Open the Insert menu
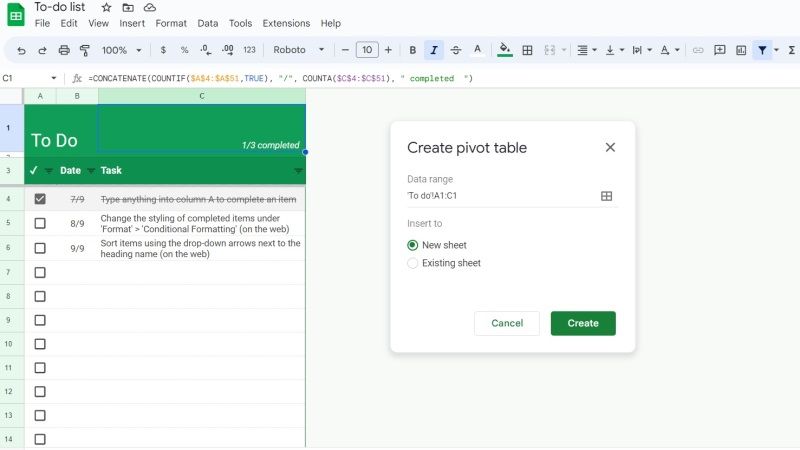Viewport: 800px width, 450px height. point(132,23)
